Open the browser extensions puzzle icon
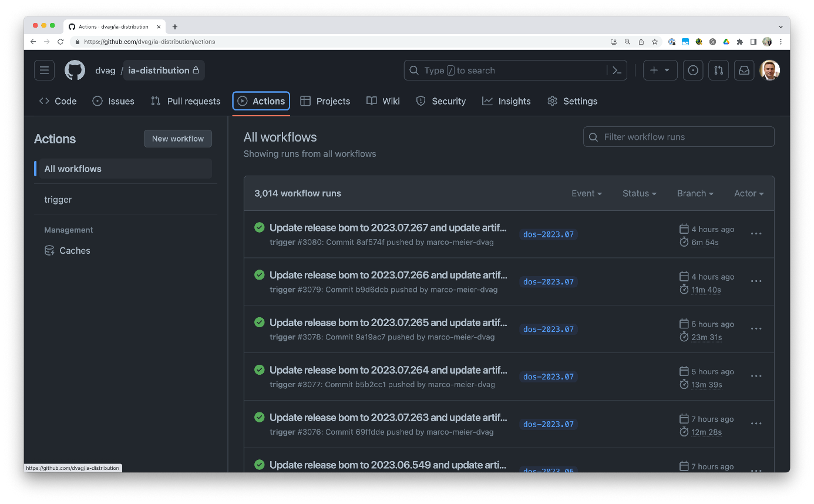 pos(739,42)
